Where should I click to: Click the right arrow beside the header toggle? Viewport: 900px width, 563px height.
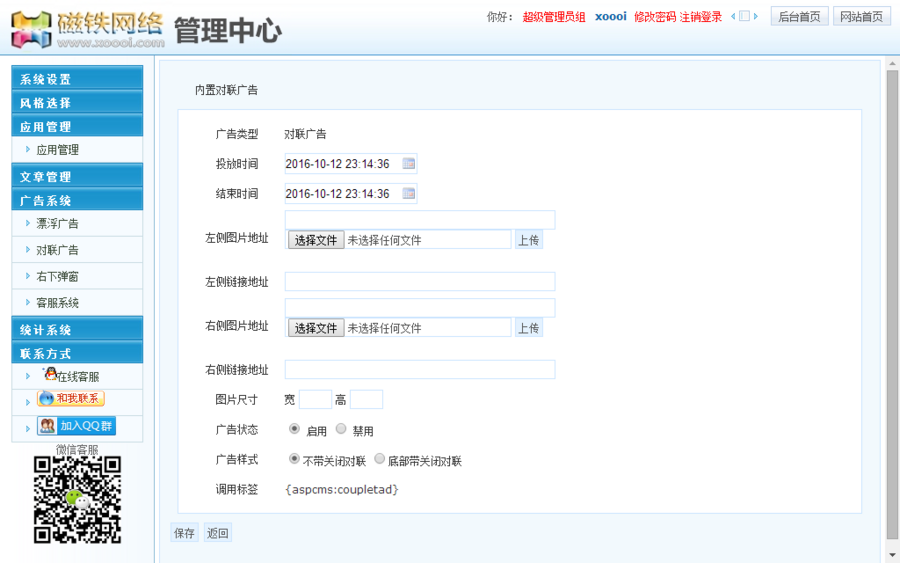tap(756, 17)
